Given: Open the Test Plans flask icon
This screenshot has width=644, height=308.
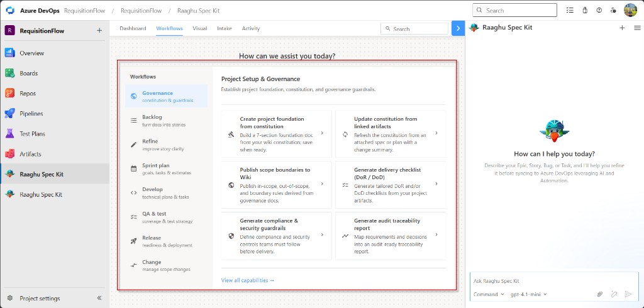Looking at the screenshot, I should (x=10, y=133).
